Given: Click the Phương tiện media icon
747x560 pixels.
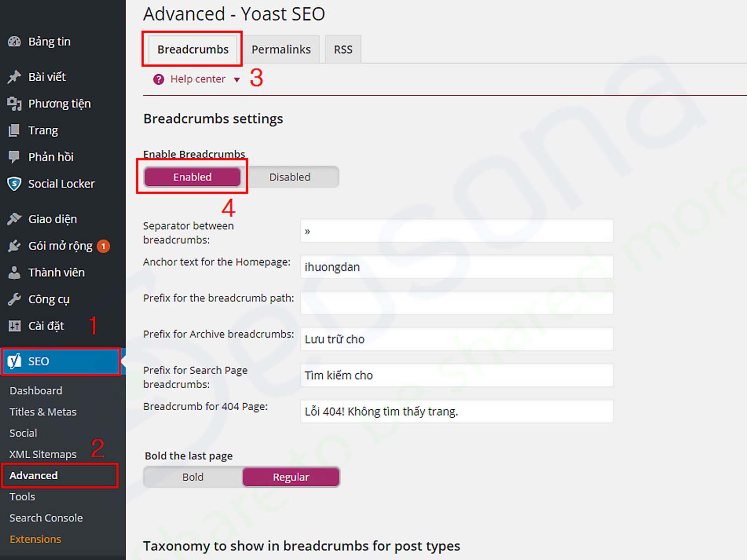Looking at the screenshot, I should tap(14, 104).
